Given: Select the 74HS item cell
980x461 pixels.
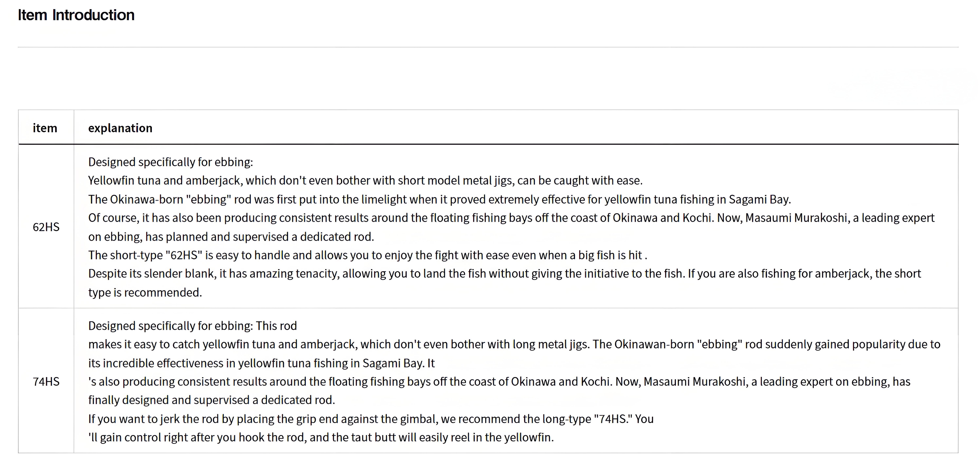Looking at the screenshot, I should pyautogui.click(x=46, y=381).
